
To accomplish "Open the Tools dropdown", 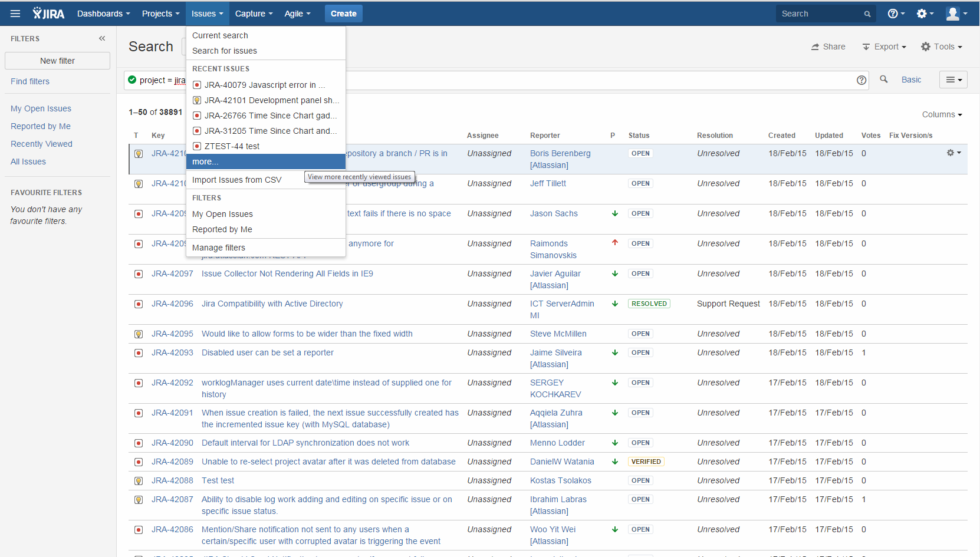I will tap(942, 47).
